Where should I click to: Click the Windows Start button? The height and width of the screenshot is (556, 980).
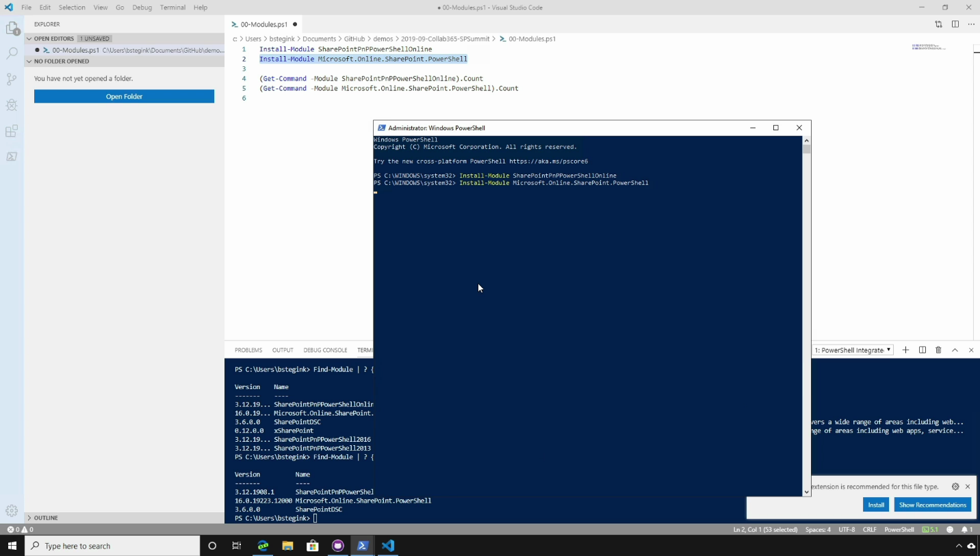12,546
